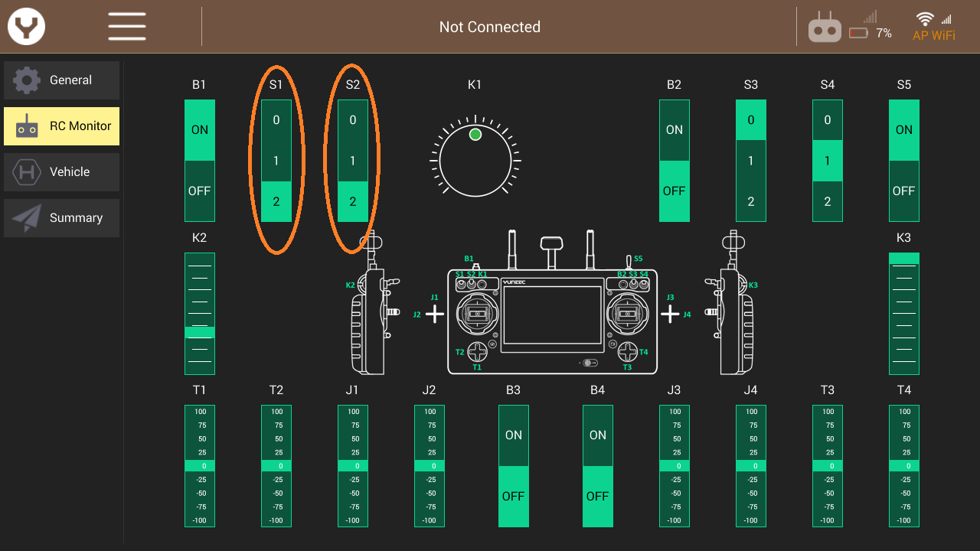The height and width of the screenshot is (551, 980).
Task: Click the K1 rotary knob dial
Action: [475, 161]
